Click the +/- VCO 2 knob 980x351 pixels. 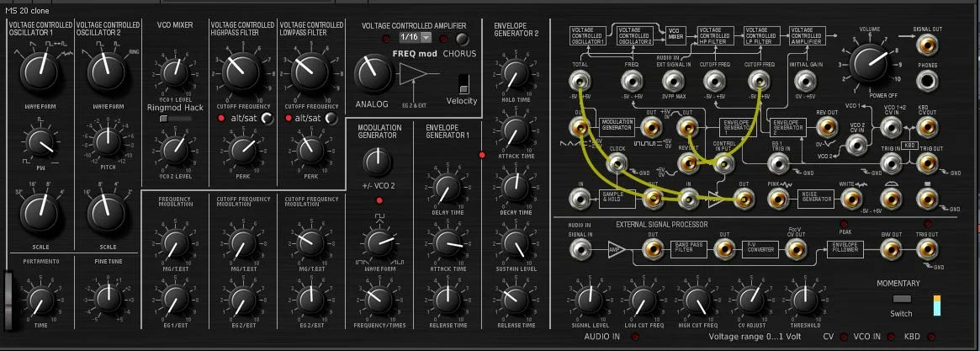[x=379, y=162]
